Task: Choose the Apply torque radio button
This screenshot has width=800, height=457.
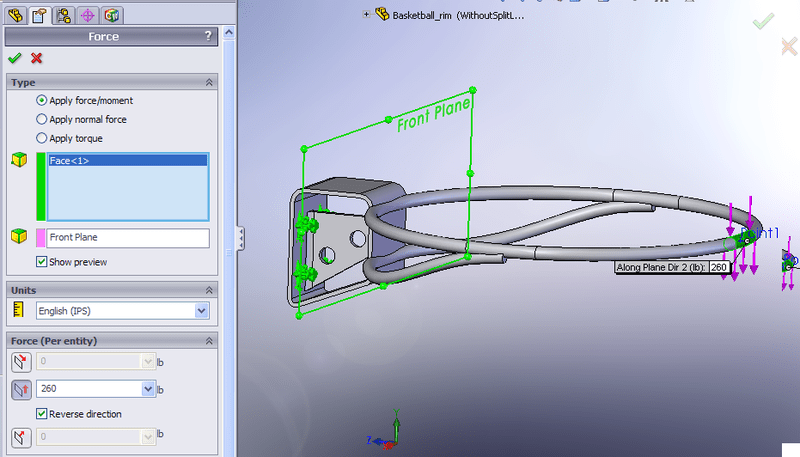Action: 42,139
